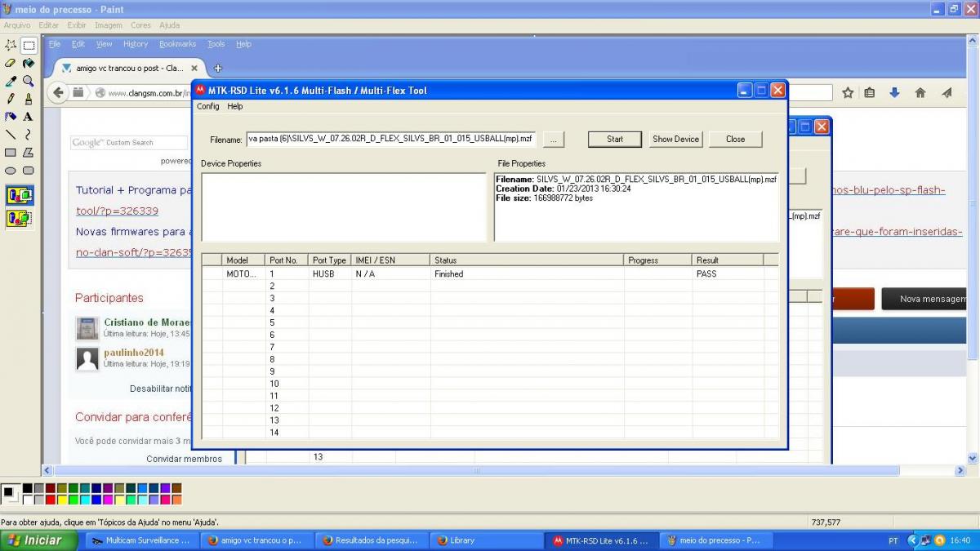Pick the Rounded Rectangle tool
980x551 pixels.
[28, 171]
